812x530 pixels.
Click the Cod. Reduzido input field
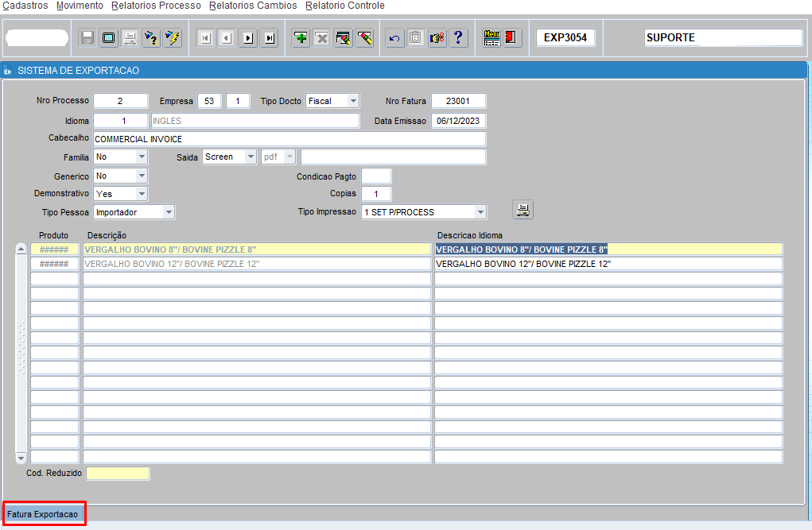tap(118, 474)
